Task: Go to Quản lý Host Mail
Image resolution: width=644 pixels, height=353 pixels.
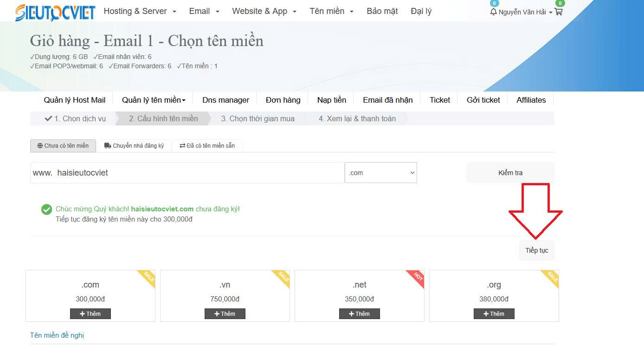Action: point(75,100)
